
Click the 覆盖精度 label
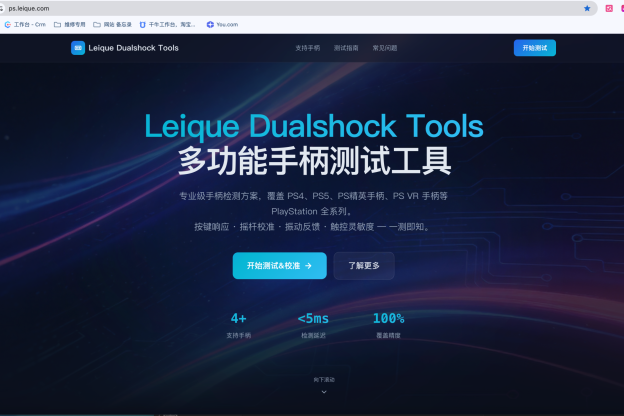coord(388,336)
